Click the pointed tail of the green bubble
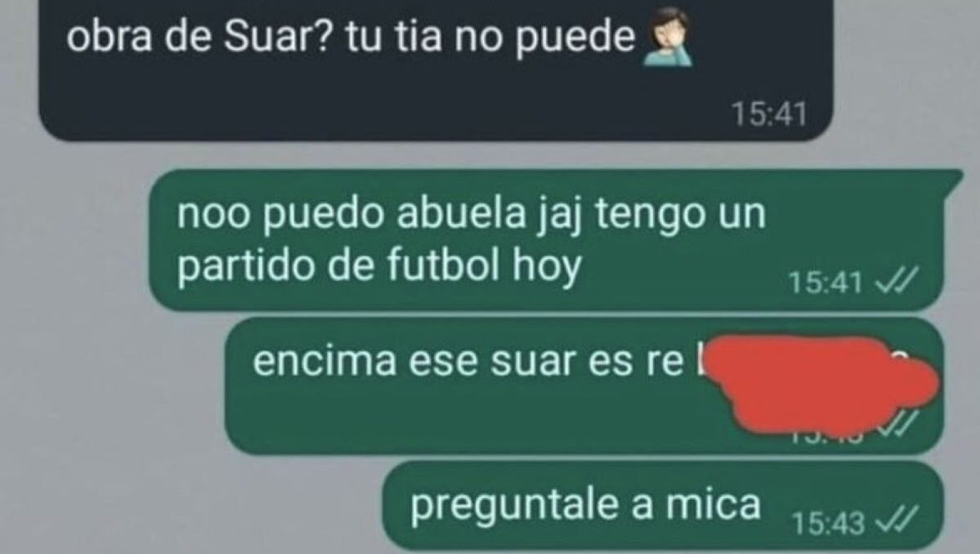Screen dimensions: 980x554 (953, 181)
